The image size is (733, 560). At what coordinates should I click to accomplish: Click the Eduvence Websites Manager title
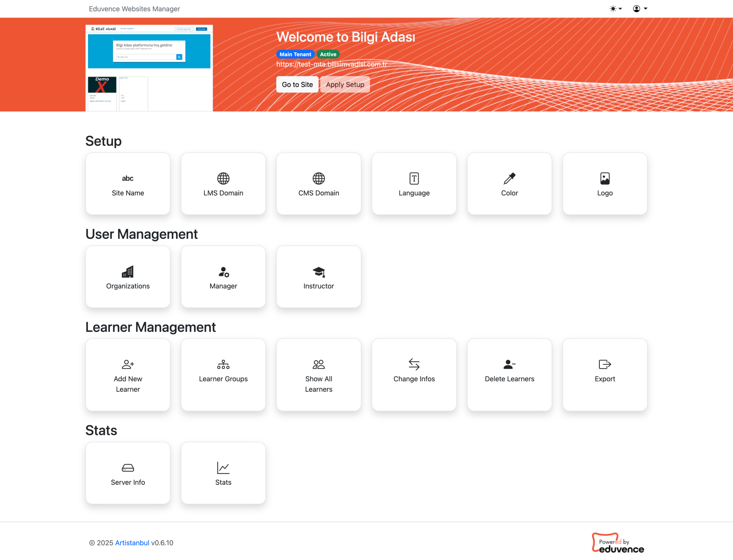134,9
